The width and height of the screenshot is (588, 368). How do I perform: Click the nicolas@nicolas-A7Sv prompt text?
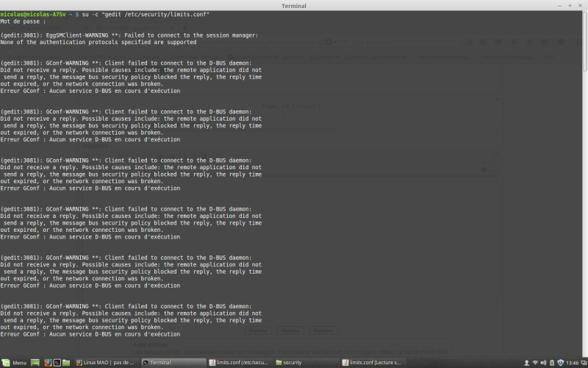coord(33,14)
